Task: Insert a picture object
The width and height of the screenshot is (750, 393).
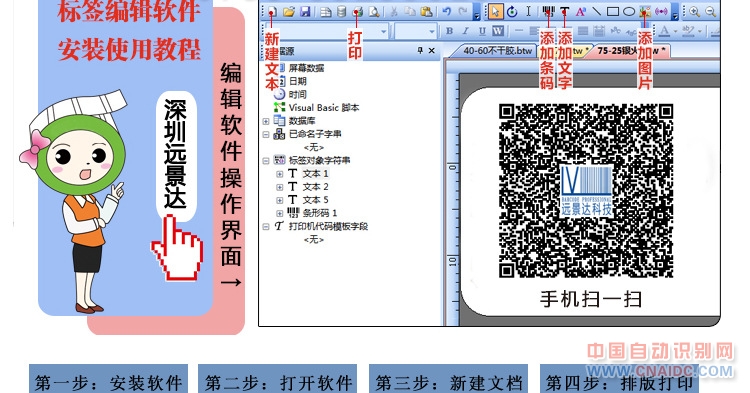Action: (645, 11)
